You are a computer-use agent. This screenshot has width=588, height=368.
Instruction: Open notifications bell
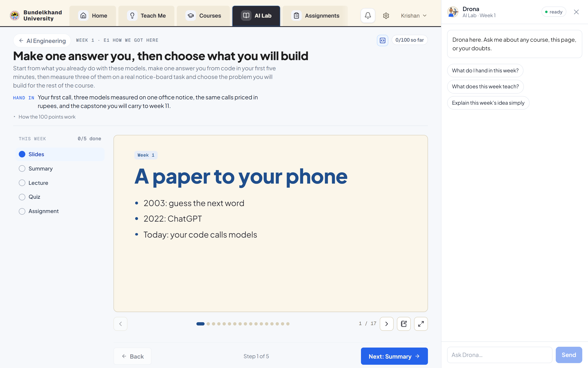coord(368,16)
